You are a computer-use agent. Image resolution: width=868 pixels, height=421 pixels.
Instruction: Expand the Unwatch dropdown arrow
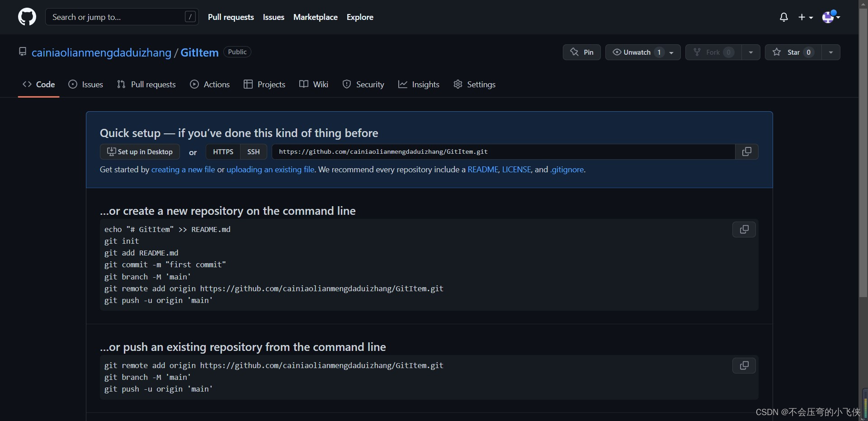672,52
